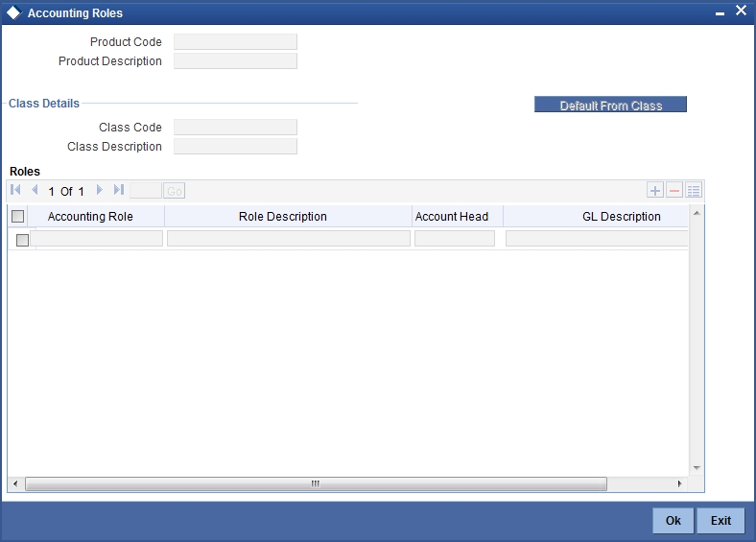
Task: Go to first page of Roles
Action: (15, 190)
